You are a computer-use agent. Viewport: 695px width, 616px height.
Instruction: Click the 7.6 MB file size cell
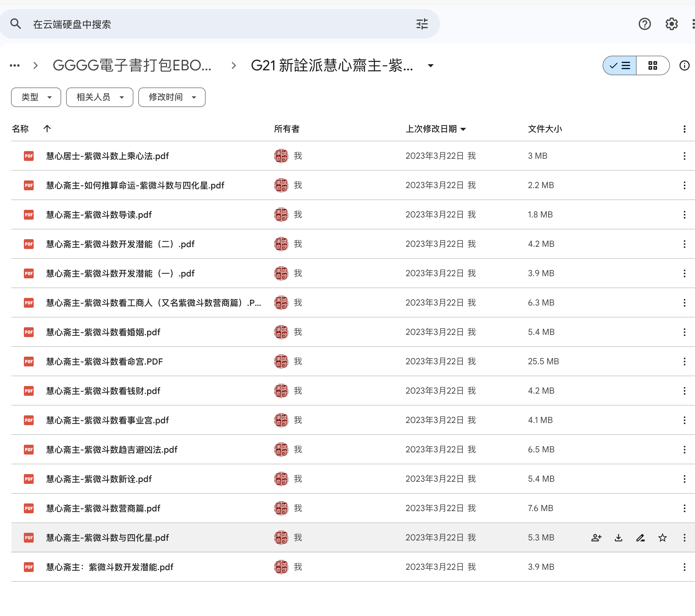(540, 508)
